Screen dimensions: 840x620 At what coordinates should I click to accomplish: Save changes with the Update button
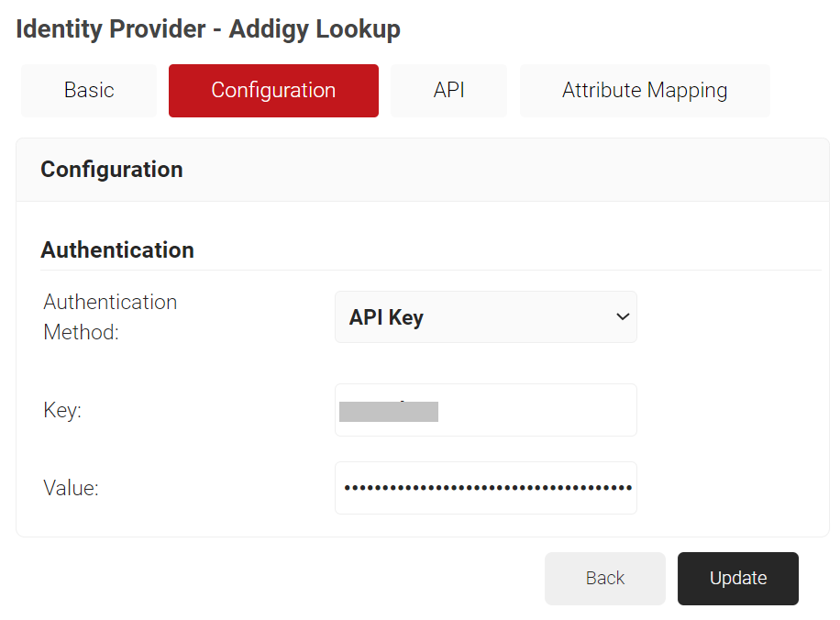coord(737,578)
